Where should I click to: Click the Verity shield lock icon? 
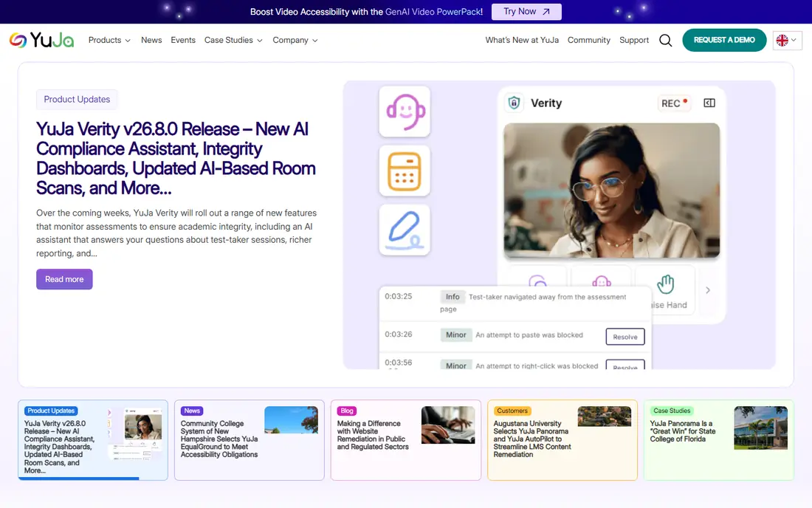point(514,103)
